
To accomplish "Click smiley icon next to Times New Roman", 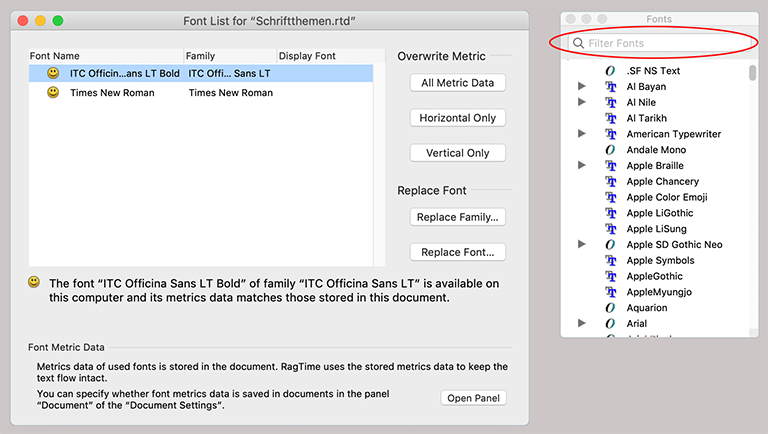I will [53, 92].
